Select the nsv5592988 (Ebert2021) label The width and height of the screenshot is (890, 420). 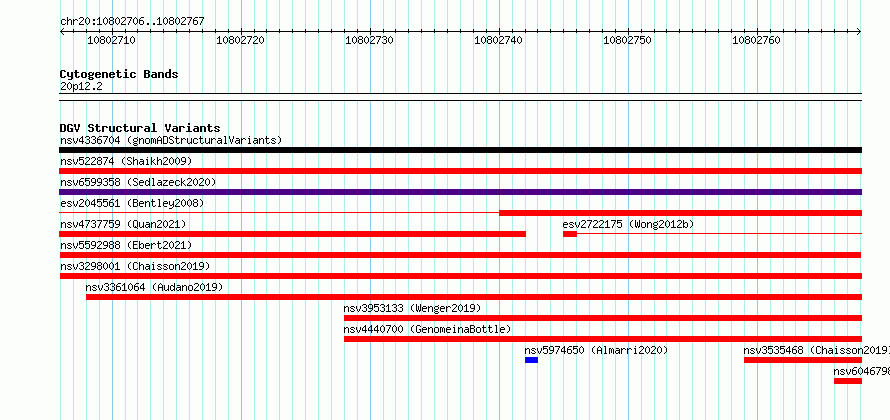[126, 245]
